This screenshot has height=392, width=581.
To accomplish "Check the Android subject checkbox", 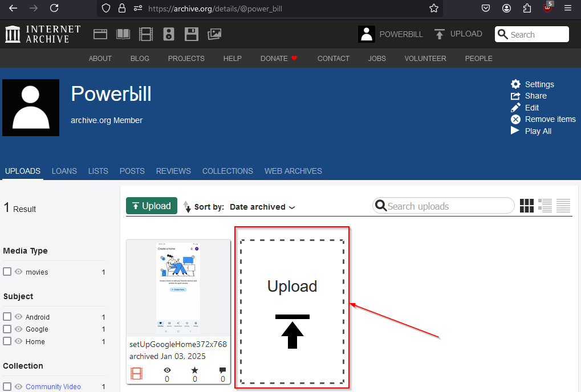I will (7, 317).
